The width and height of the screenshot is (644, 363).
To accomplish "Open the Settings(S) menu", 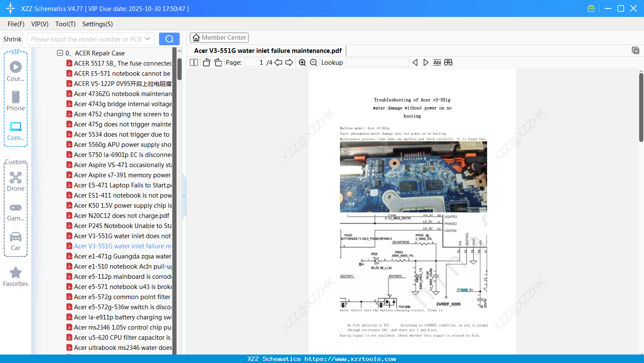I will click(x=98, y=24).
